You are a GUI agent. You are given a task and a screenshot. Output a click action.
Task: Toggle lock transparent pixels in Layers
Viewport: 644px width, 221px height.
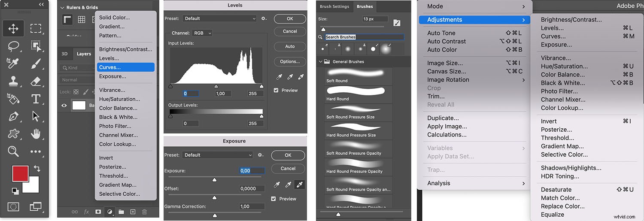(x=76, y=92)
